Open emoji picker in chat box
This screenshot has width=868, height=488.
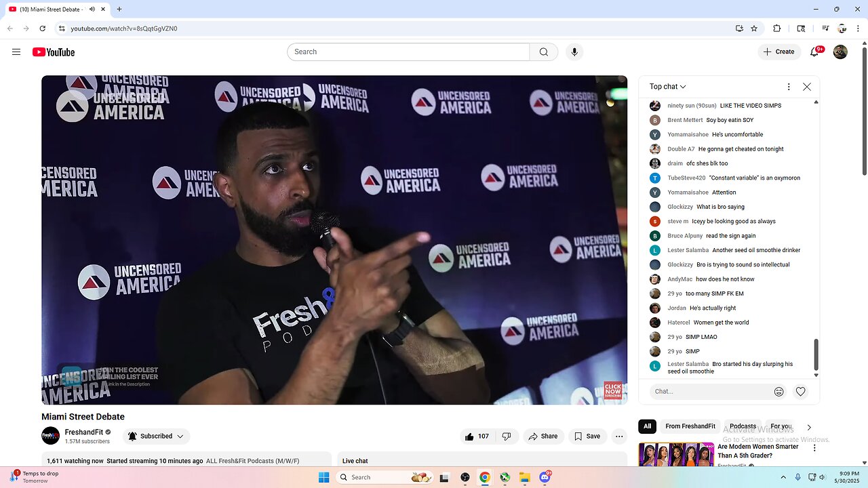pos(779,392)
